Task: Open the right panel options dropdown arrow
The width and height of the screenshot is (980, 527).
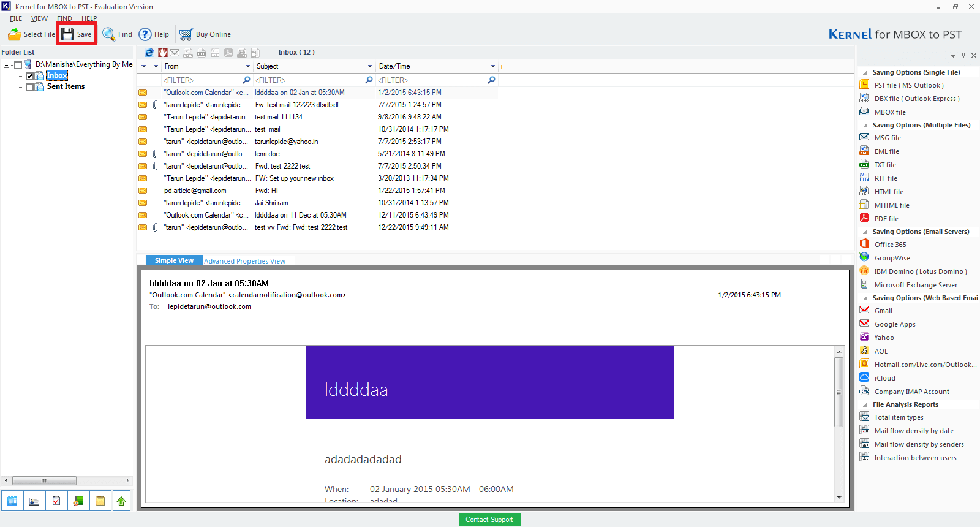Action: point(953,56)
